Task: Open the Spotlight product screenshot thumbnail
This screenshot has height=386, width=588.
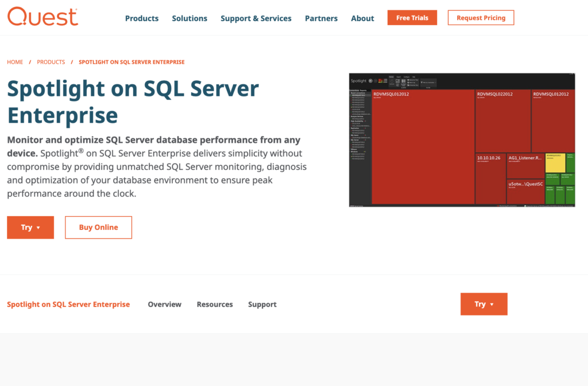Action: 462,140
